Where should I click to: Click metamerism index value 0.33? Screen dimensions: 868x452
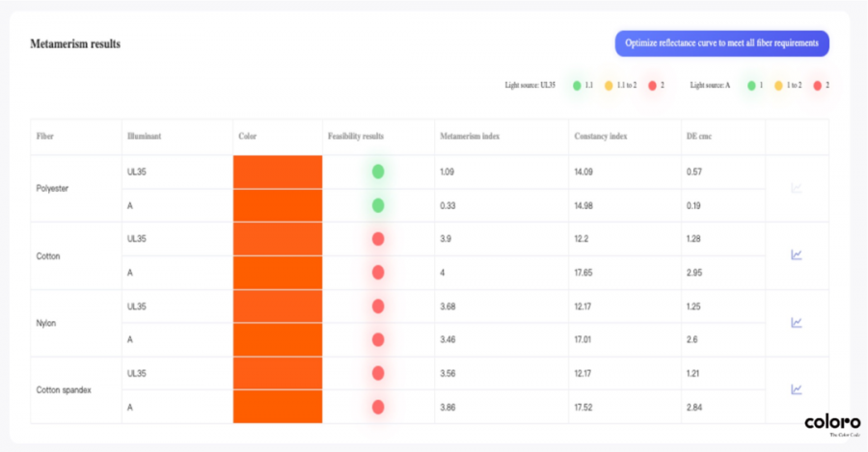[x=448, y=206]
